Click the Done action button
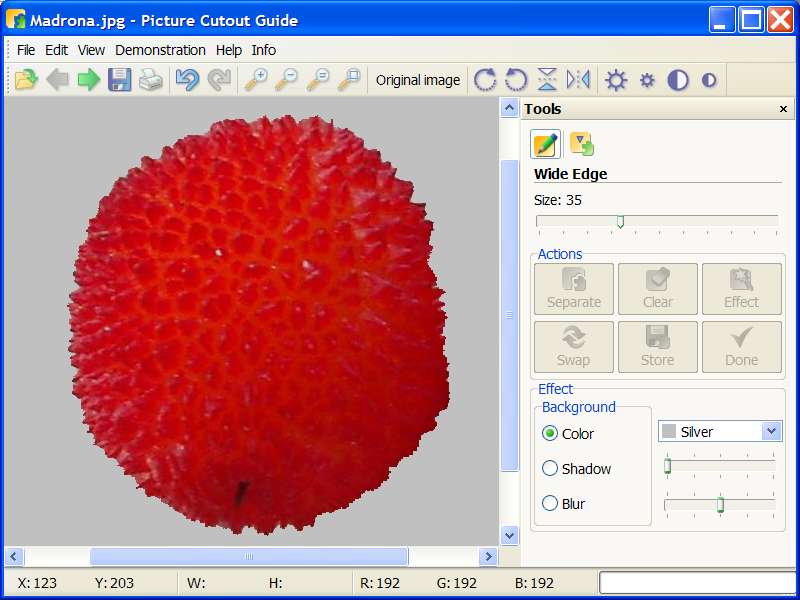Viewport: 800px width, 600px height. coord(741,347)
